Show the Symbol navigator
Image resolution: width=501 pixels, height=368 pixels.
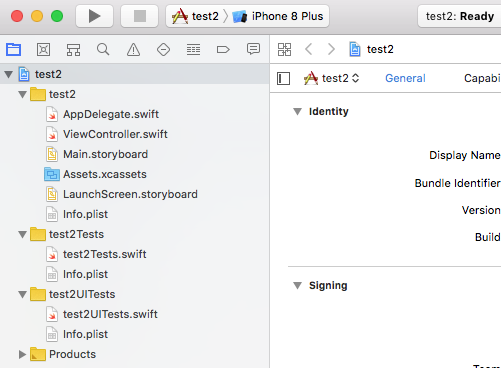(73, 50)
